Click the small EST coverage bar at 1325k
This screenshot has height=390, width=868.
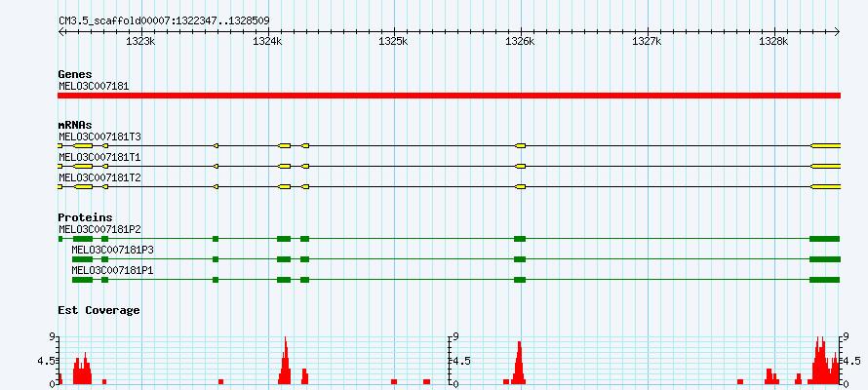click(394, 381)
